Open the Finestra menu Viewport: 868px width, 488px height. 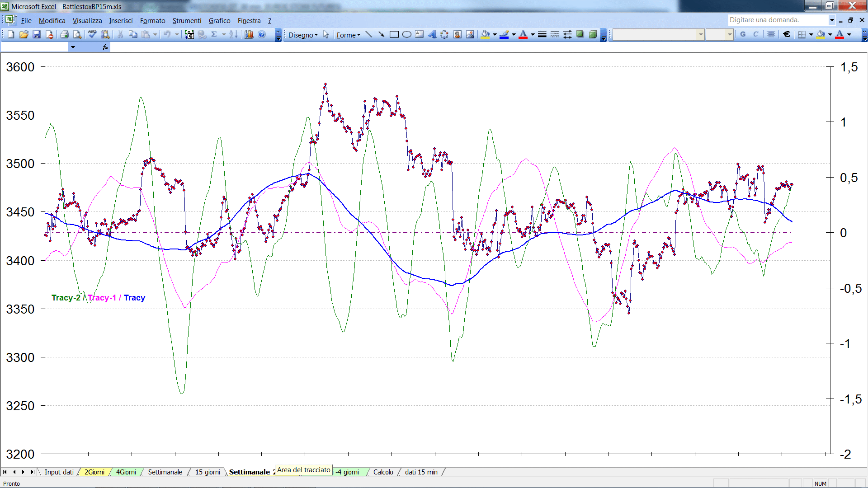249,20
